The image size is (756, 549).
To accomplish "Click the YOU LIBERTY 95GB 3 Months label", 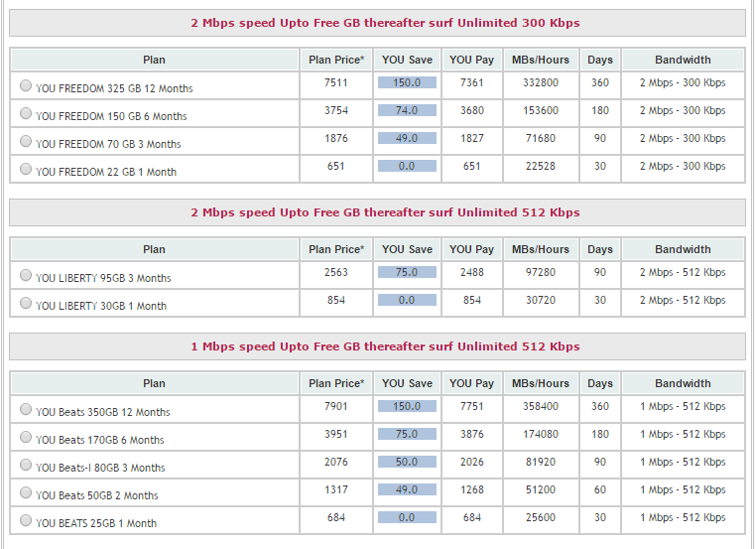I will pyautogui.click(x=103, y=278).
